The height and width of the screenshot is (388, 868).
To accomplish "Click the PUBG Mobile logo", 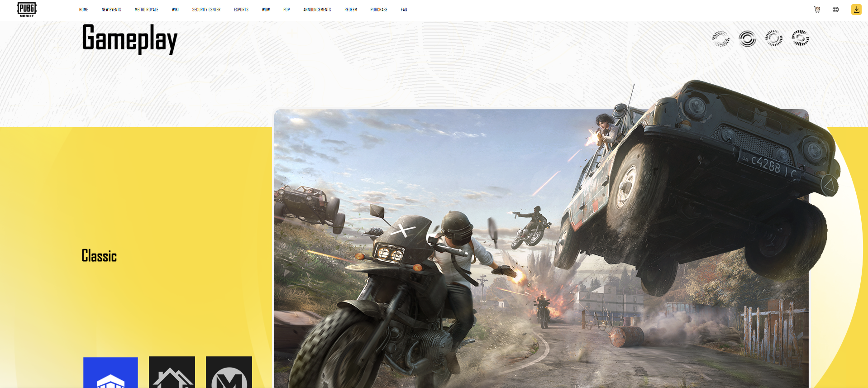I will tap(27, 10).
